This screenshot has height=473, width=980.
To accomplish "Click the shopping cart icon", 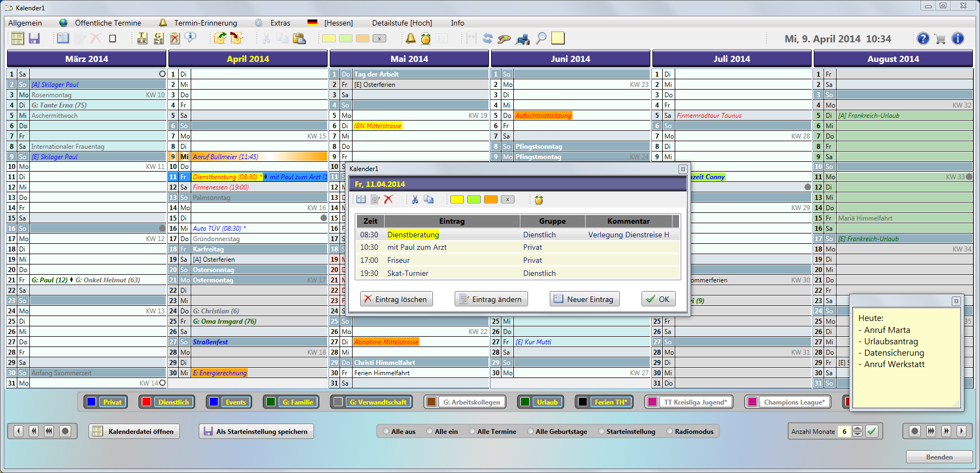I will click(940, 39).
